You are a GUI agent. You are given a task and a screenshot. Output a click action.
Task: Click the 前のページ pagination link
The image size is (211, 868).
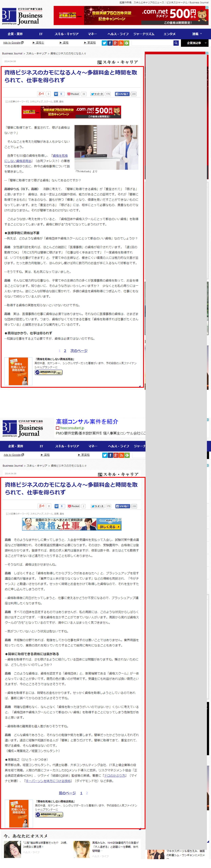67,793
